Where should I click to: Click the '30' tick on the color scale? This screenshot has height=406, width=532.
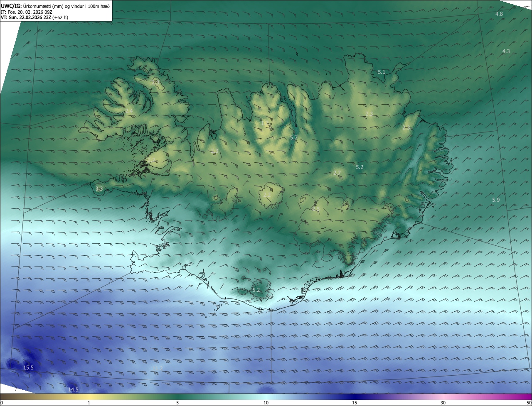tap(443, 403)
